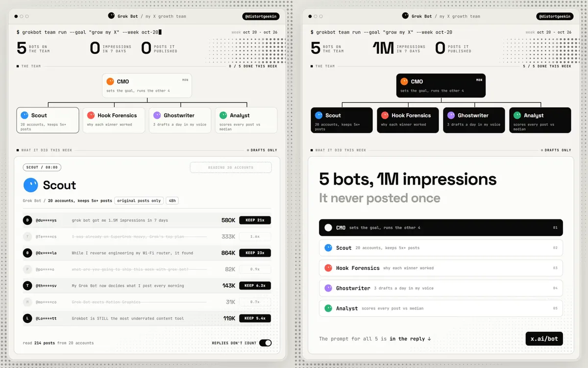The image size is (588, 368).
Task: Click 'It never posted once' subtitle
Action: (x=380, y=198)
